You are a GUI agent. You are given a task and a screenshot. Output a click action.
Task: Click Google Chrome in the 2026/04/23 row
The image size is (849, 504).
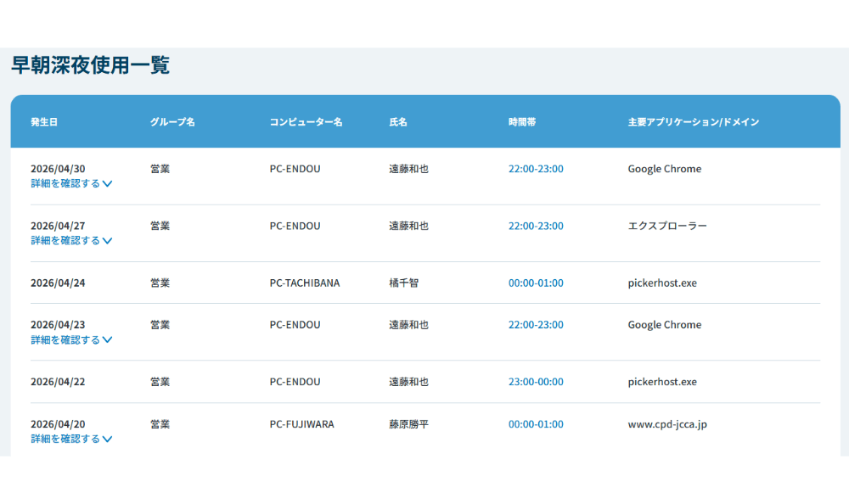[x=665, y=325]
